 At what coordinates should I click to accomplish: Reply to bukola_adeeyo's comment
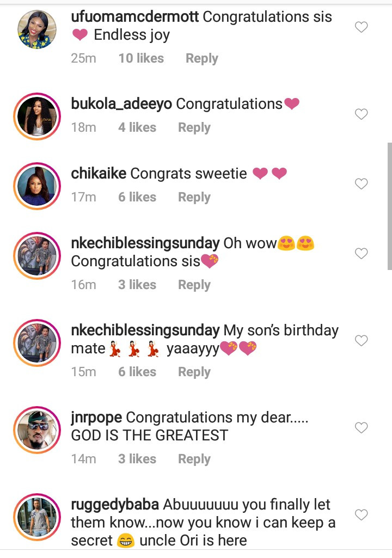(194, 127)
